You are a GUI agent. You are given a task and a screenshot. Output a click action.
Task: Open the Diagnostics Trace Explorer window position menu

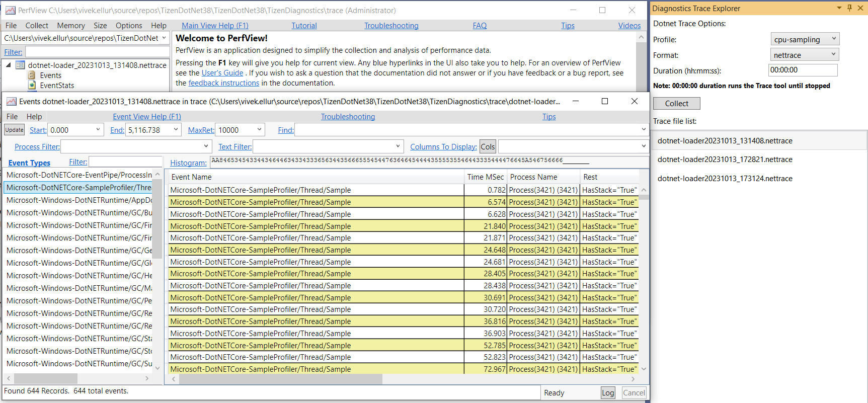point(839,8)
